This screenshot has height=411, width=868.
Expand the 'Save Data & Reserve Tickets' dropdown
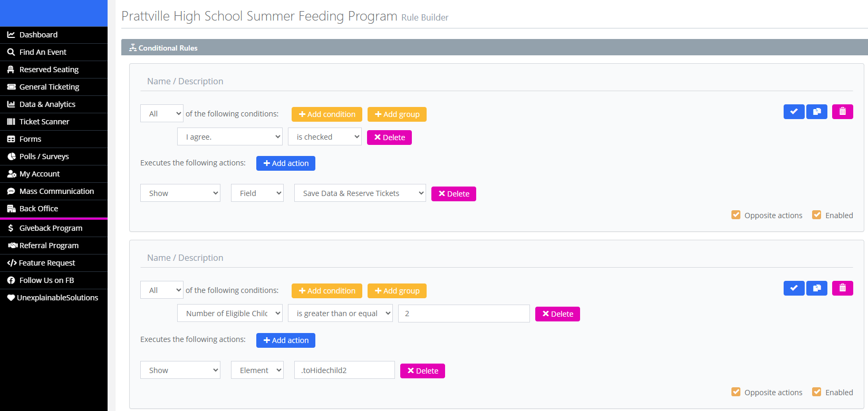pos(360,193)
